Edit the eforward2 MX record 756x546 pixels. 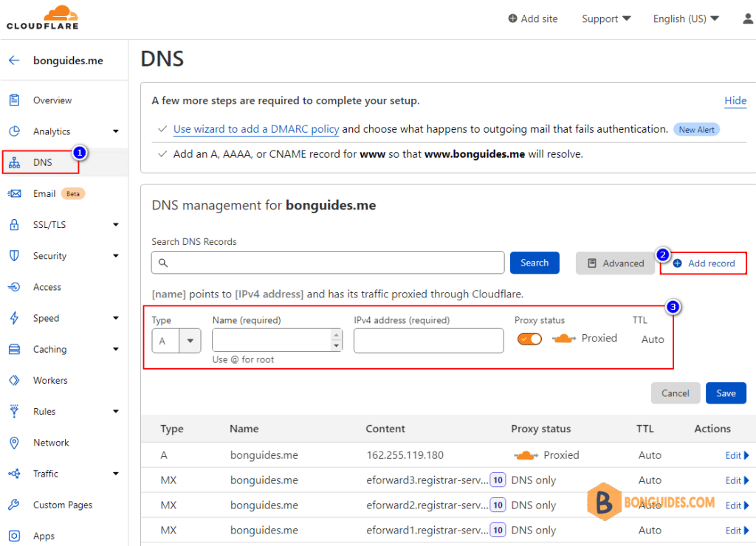[x=737, y=505]
